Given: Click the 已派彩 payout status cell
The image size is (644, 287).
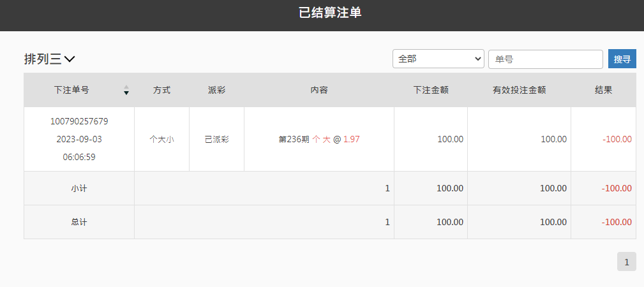Looking at the screenshot, I should 216,139.
